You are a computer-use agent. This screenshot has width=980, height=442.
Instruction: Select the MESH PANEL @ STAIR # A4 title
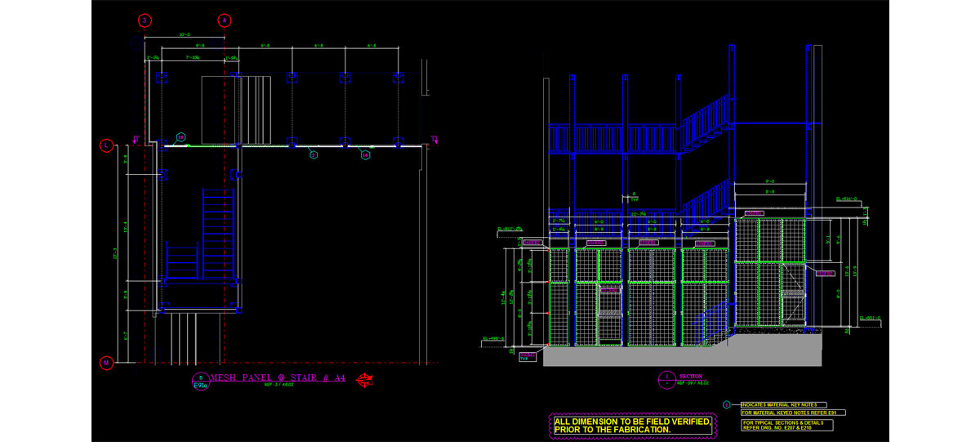[x=278, y=377]
